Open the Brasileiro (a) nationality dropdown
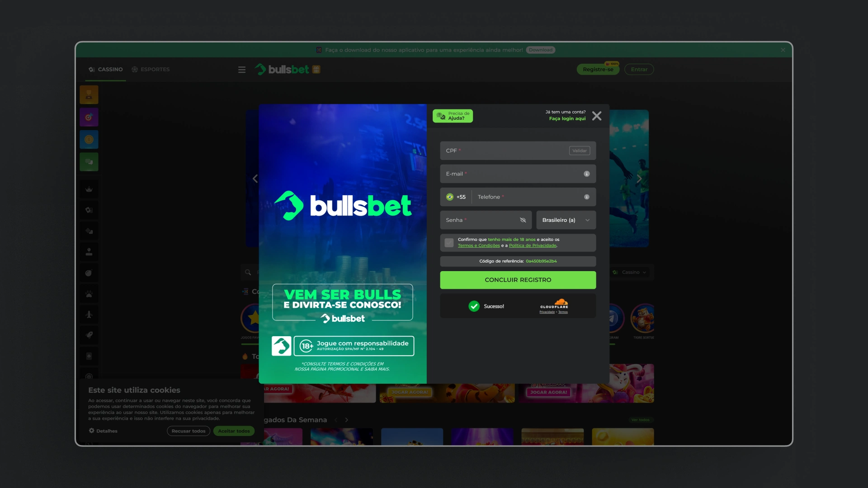 (566, 220)
